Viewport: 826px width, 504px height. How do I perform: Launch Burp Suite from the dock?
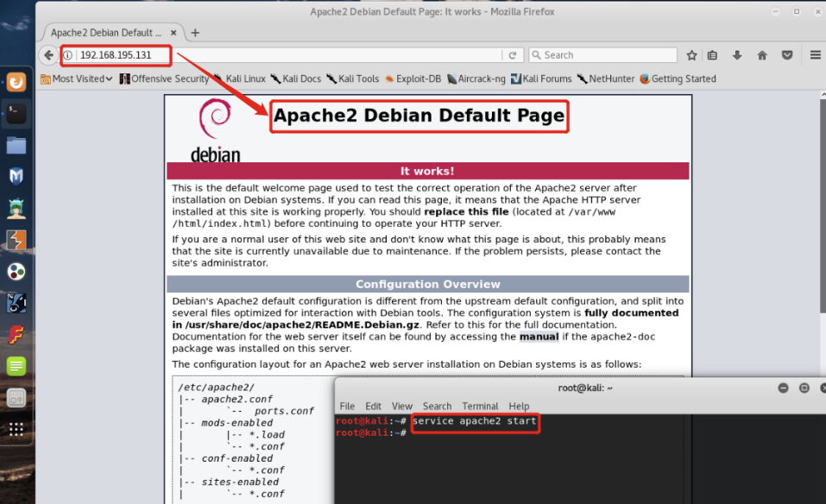click(x=16, y=240)
